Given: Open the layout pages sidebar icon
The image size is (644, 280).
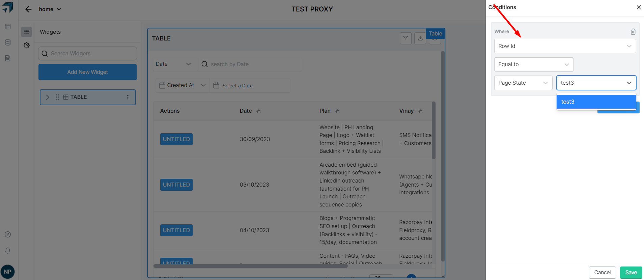Looking at the screenshot, I should (8, 27).
